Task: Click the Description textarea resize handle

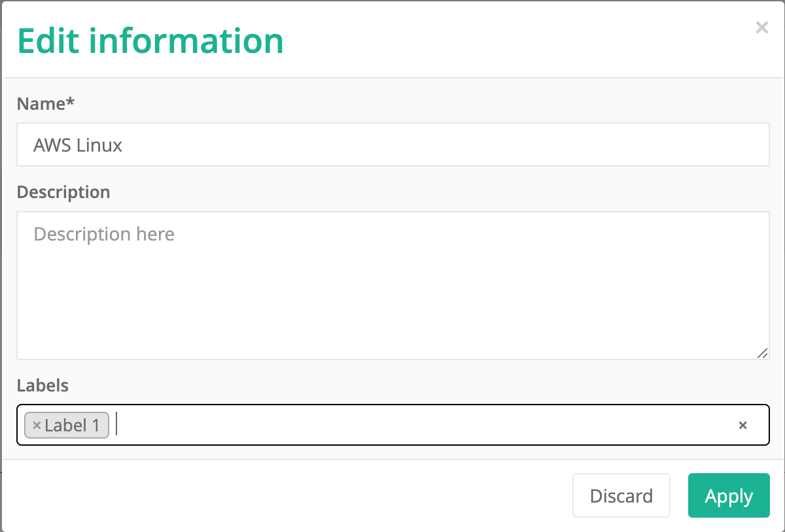Action: [x=762, y=352]
